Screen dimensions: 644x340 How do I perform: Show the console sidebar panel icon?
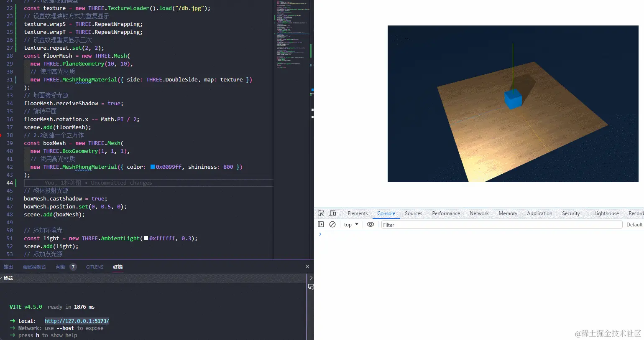321,224
